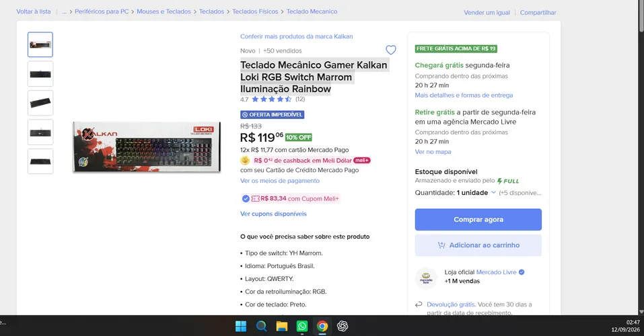The width and height of the screenshot is (644, 336).
Task: Click the FRETE GRÁTIS ACIMA DE R$ 19 tag
Action: (456, 48)
